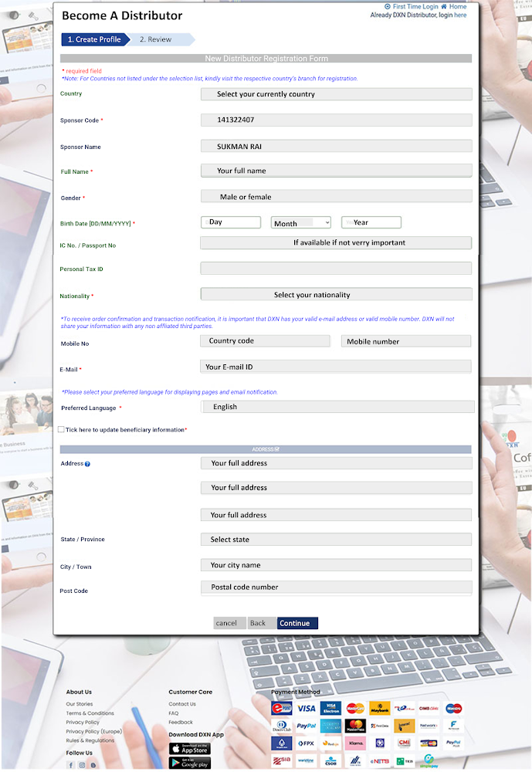Click the NETS payment logo
The height and width of the screenshot is (772, 532).
tap(380, 760)
